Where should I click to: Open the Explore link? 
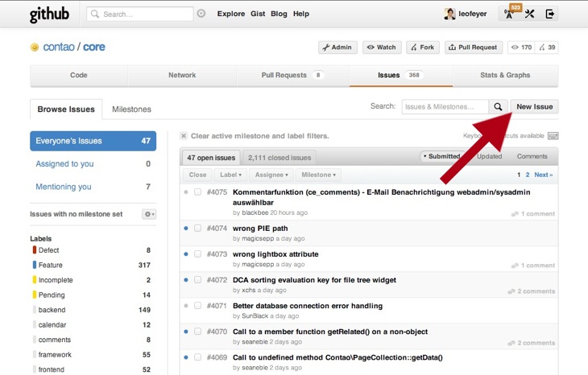[x=231, y=14]
